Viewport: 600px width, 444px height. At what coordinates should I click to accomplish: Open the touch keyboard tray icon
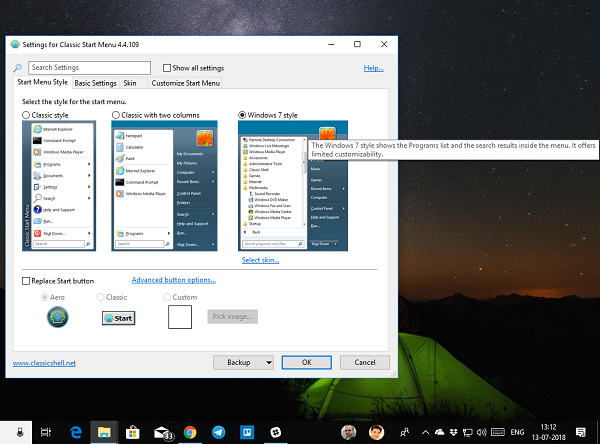click(497, 433)
